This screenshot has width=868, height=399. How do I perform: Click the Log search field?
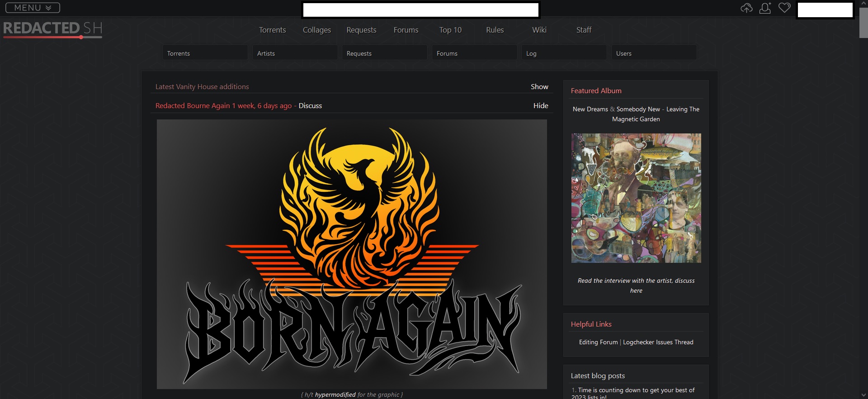click(x=564, y=53)
